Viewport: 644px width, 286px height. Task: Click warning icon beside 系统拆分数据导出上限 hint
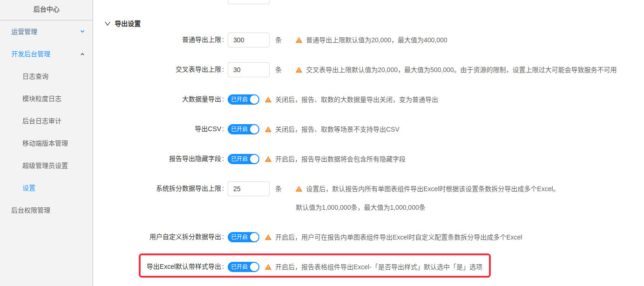click(x=299, y=189)
